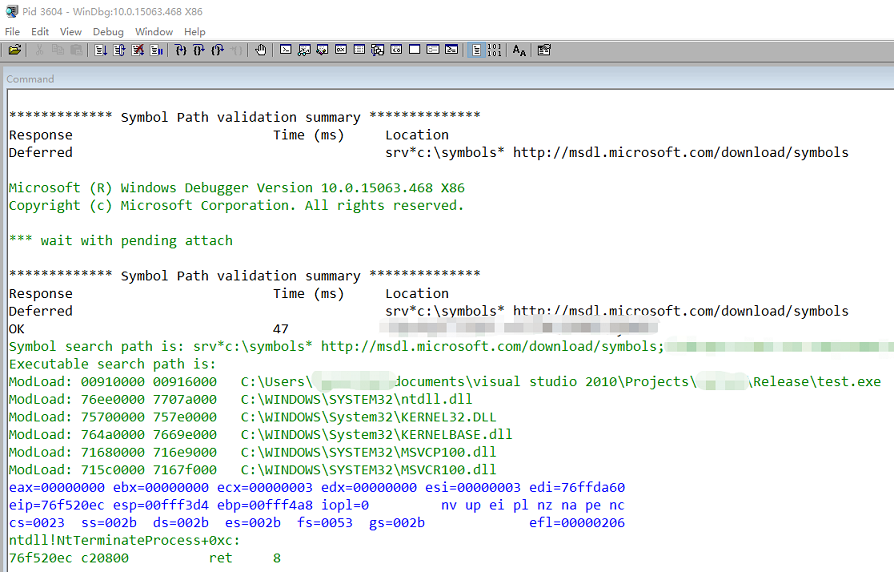
Task: Click the Open Source File toolbar icon
Action: (14, 50)
